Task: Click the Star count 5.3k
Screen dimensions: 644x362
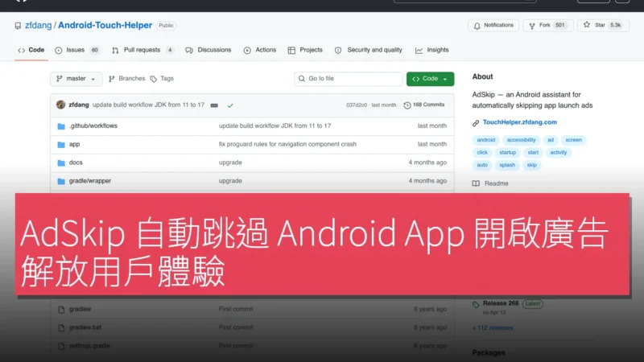Action: tap(615, 26)
